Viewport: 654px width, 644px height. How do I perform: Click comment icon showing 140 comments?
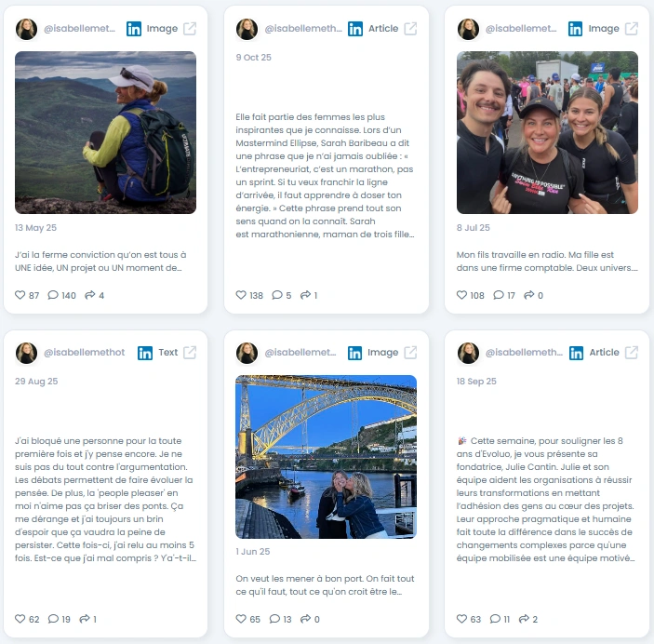click(x=53, y=295)
